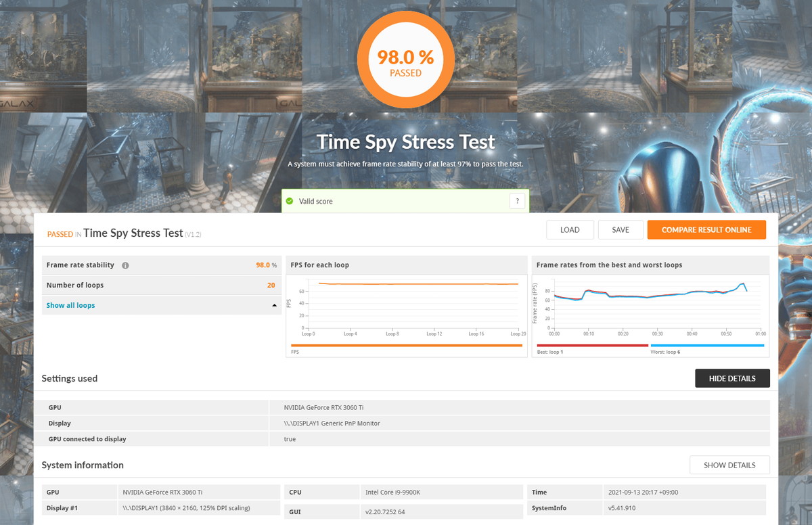The height and width of the screenshot is (525, 812).
Task: Select the Frame rate stability row label
Action: [80, 265]
